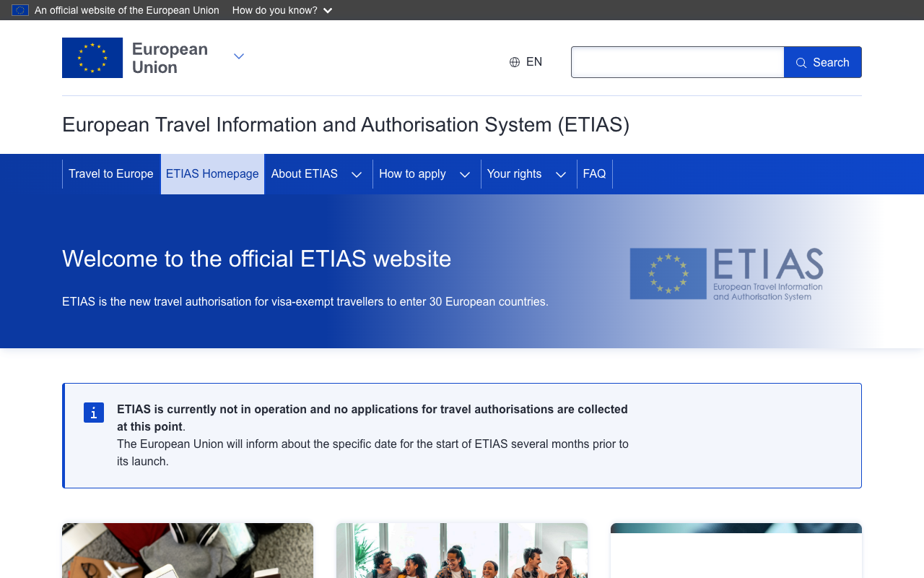This screenshot has height=578, width=924.
Task: Click the "An official website of the European Union" text
Action: point(127,10)
